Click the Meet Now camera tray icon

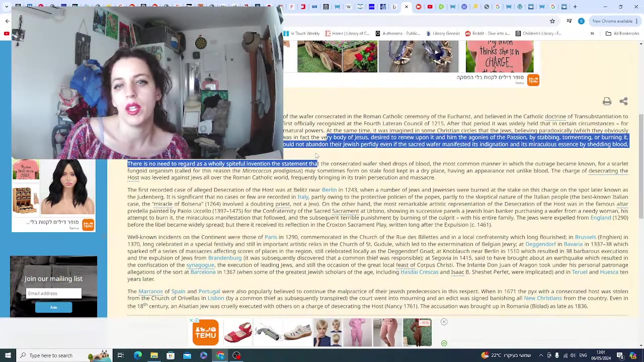pyautogui.click(x=549, y=355)
